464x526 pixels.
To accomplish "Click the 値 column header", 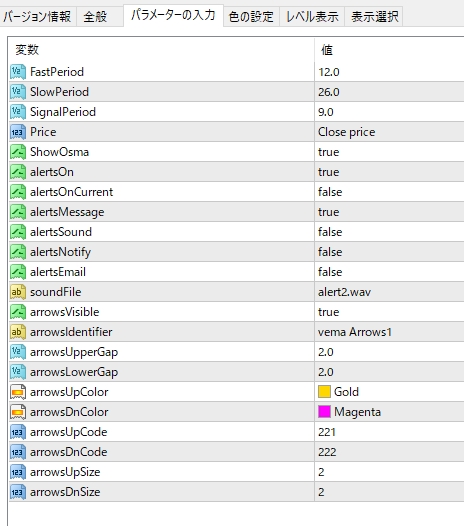I will (x=327, y=50).
